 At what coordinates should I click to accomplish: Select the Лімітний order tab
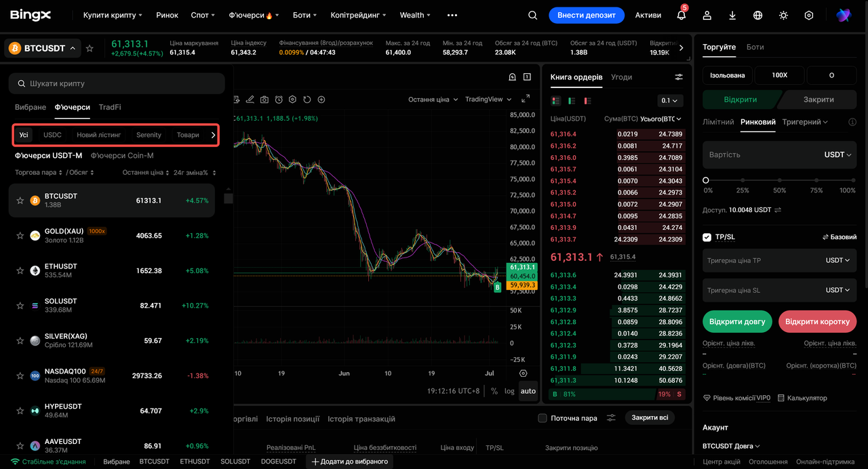[718, 122]
